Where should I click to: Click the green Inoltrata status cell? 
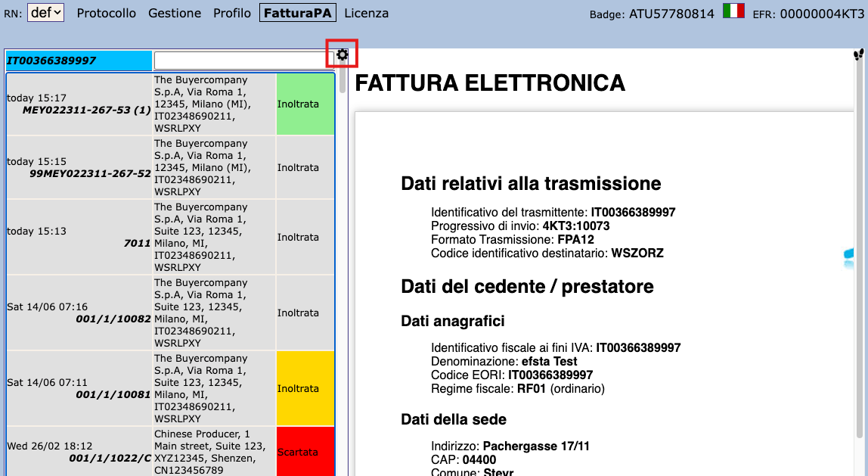305,102
